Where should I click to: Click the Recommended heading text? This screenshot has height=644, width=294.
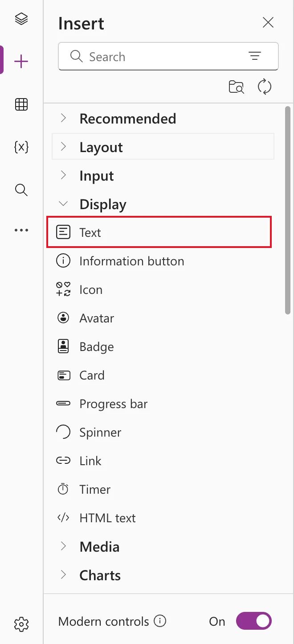coord(128,118)
